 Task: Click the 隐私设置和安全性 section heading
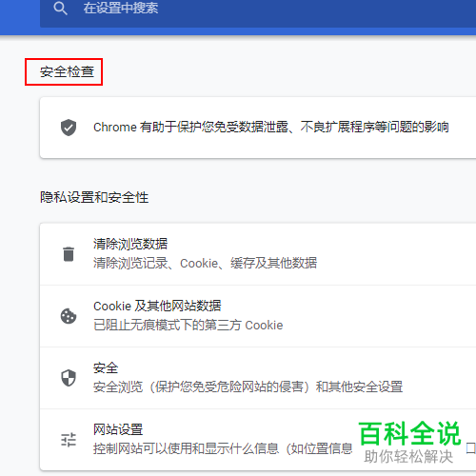pos(94,197)
